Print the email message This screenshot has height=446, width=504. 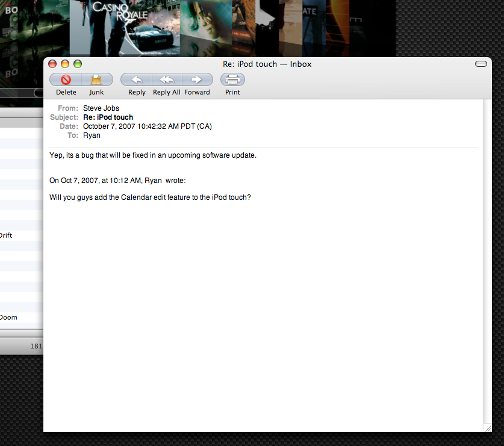click(232, 79)
